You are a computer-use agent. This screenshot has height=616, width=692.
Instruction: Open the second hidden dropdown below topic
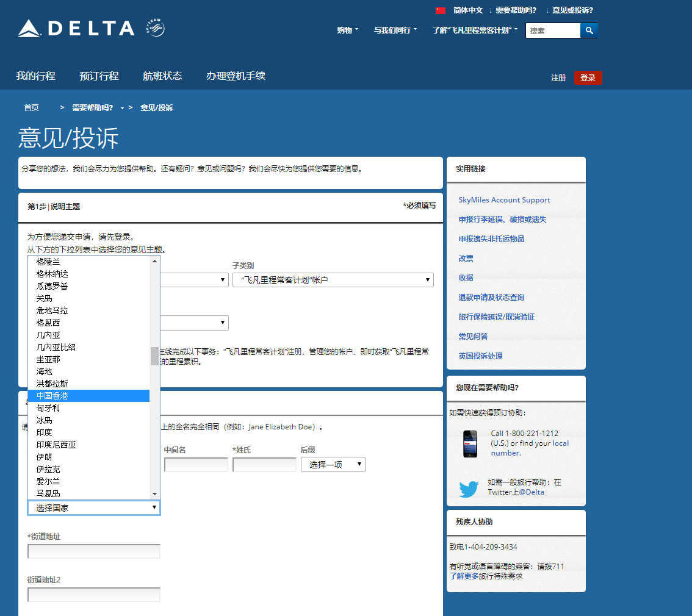click(222, 322)
